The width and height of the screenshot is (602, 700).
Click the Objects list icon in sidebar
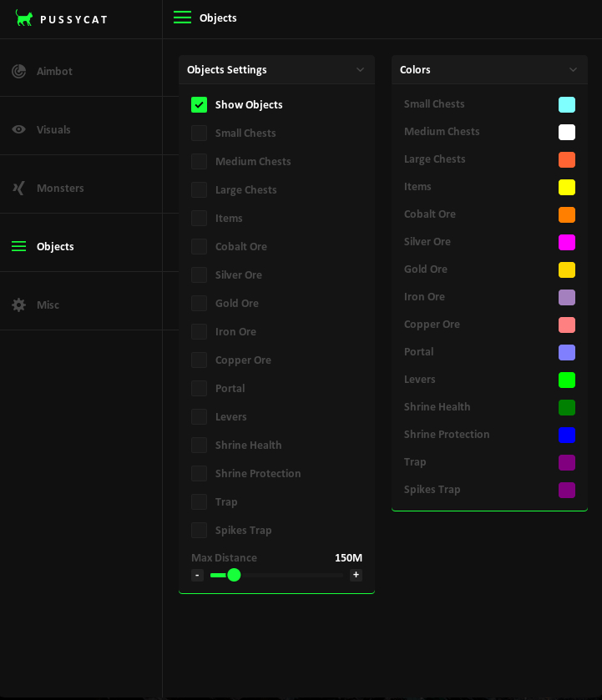click(x=18, y=246)
